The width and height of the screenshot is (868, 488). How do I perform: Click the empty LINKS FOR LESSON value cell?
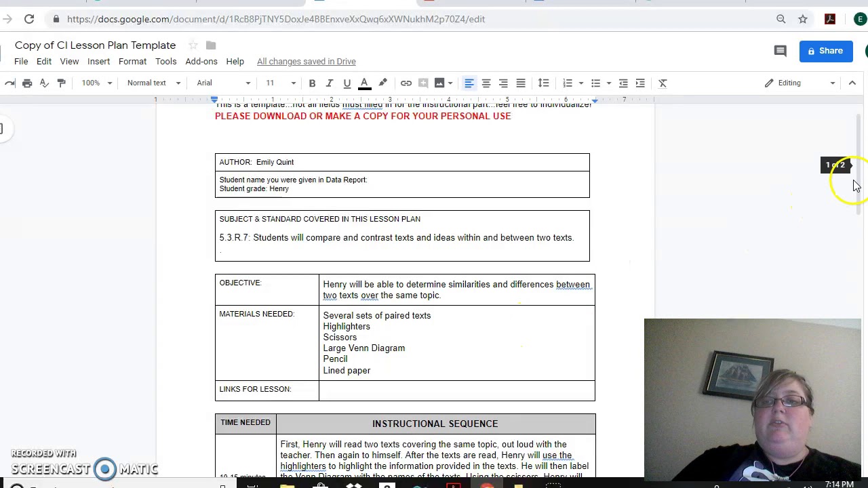(x=457, y=390)
